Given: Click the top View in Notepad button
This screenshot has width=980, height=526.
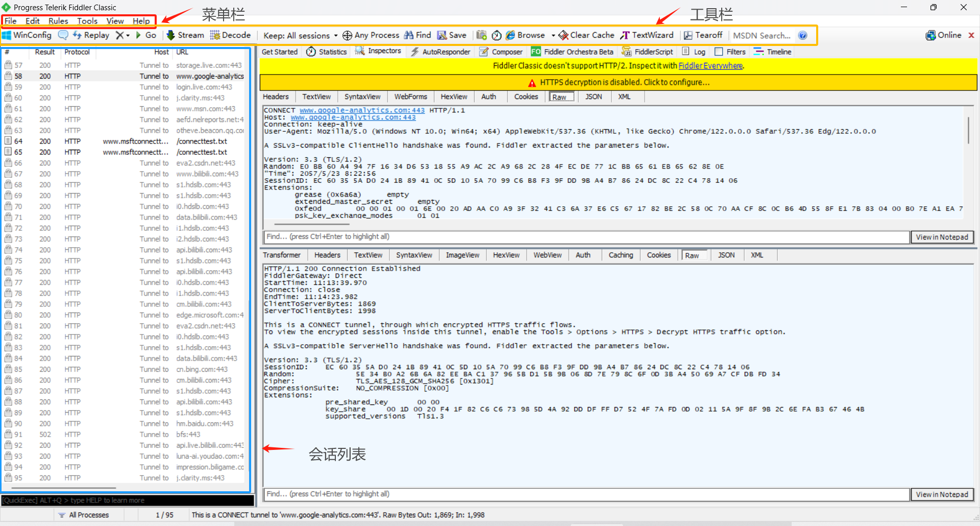Looking at the screenshot, I should [x=942, y=237].
